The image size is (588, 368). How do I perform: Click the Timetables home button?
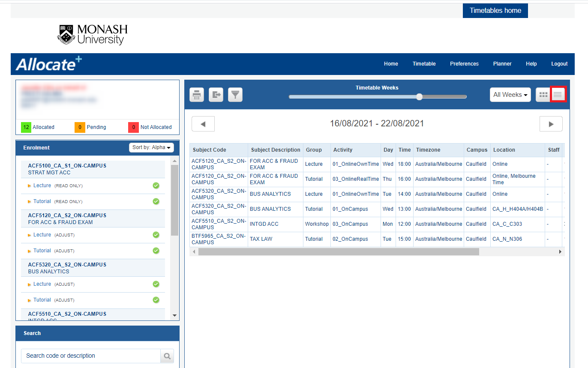[x=495, y=11]
